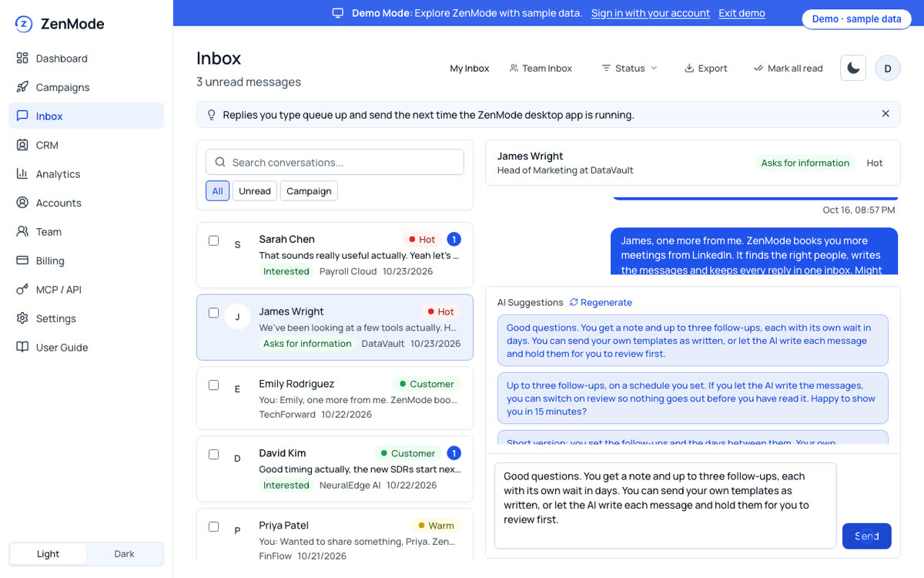Select the Sarah Chen conversation checkbox
The height and width of the screenshot is (578, 924).
click(x=214, y=240)
